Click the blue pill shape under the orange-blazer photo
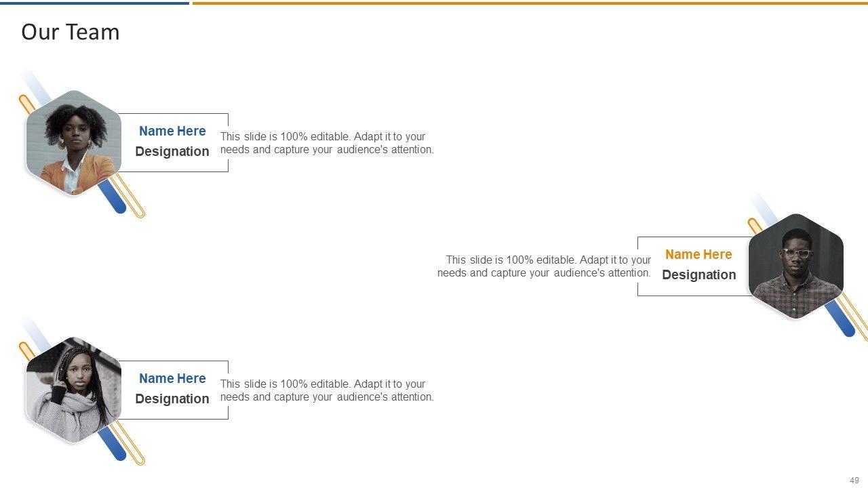The image size is (868, 488). (113, 198)
